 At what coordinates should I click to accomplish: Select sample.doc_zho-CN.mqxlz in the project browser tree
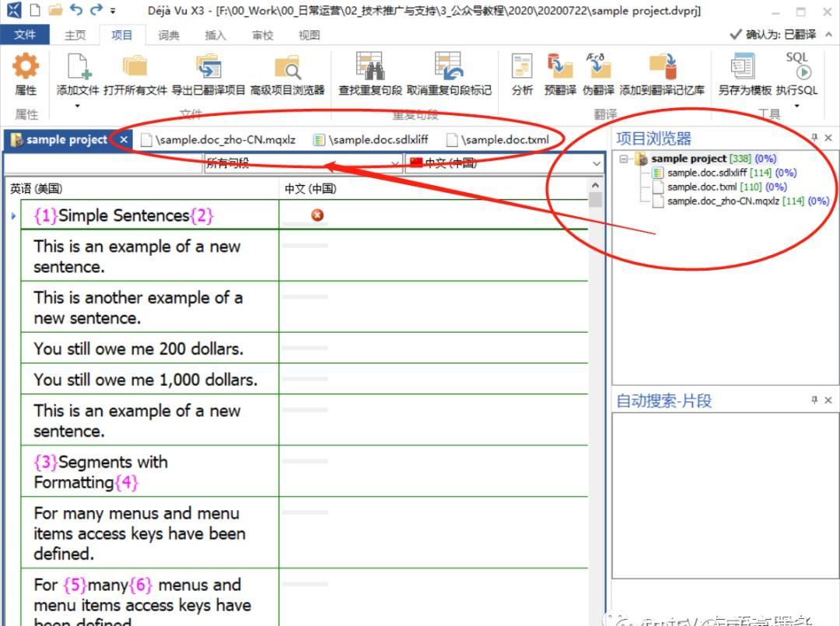723,201
